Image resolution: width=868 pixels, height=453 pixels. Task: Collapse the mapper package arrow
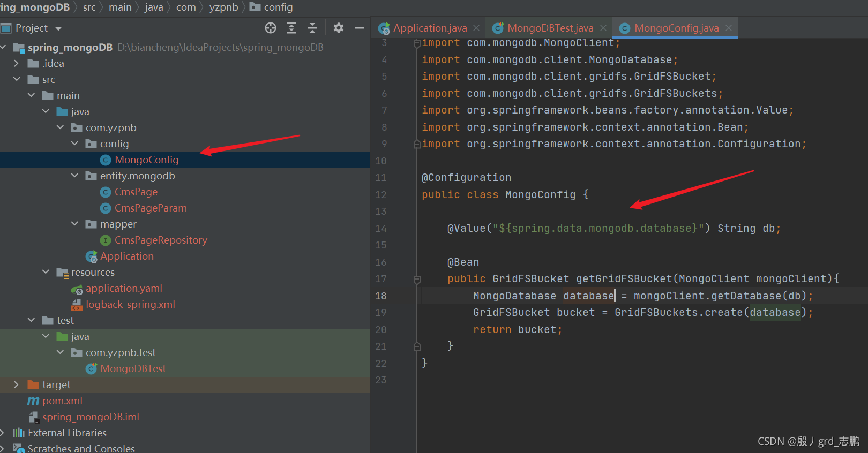point(74,224)
